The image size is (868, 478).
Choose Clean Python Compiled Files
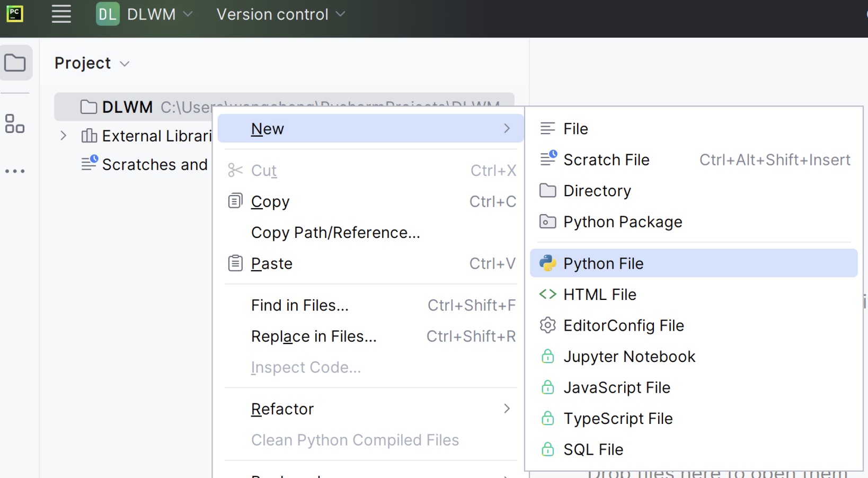click(370, 440)
